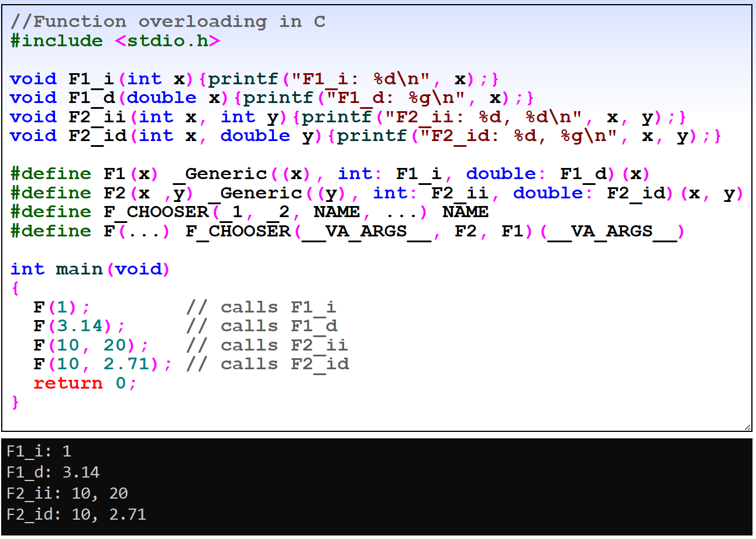
Task: Click the console output line 'F2_id: 10, 2.71'
Action: pos(76,514)
